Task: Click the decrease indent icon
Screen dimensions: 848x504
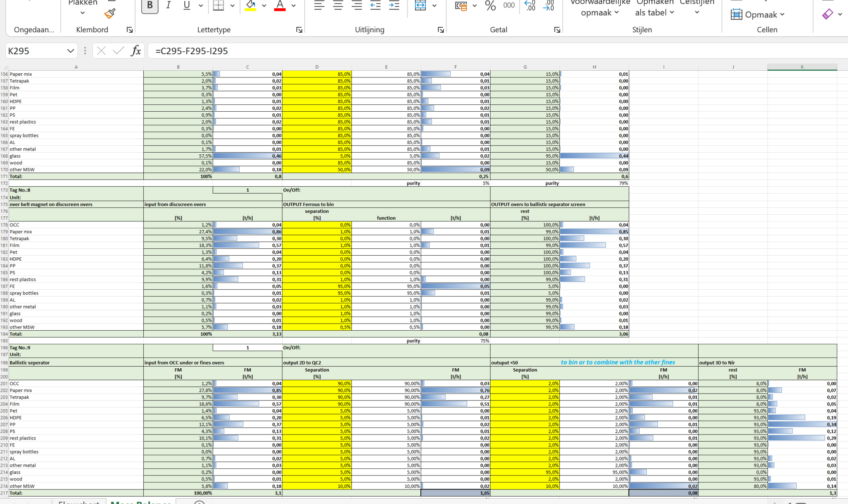Action: click(375, 5)
